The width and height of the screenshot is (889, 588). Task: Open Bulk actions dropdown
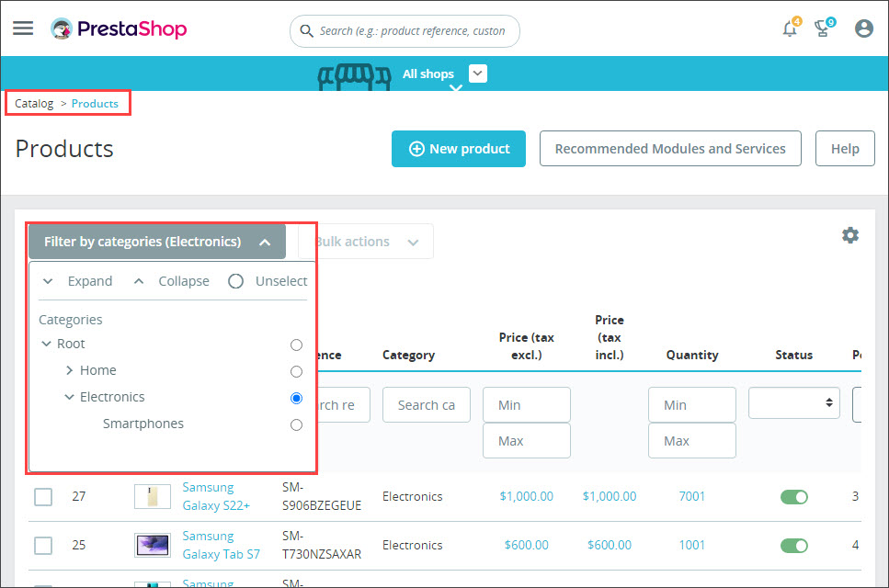click(x=366, y=242)
